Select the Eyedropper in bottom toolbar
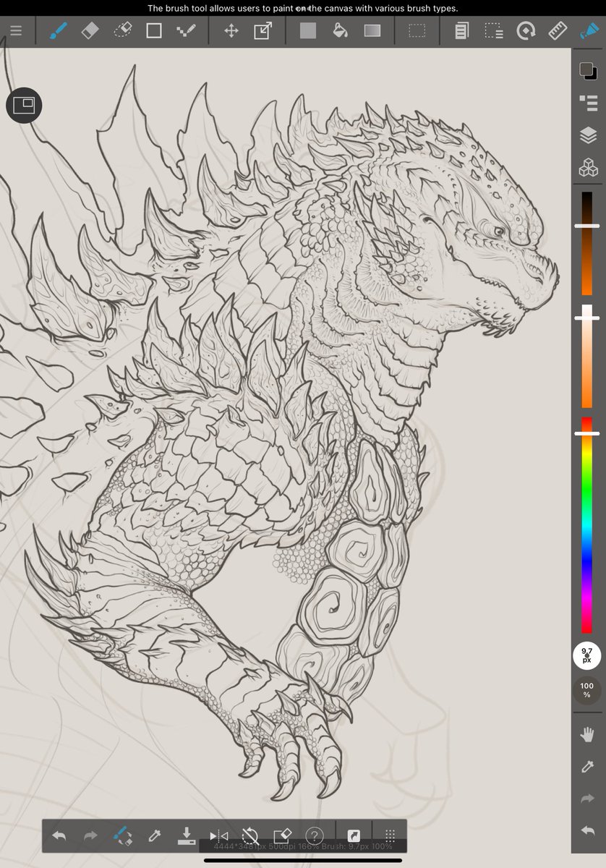Screen dimensions: 606x868 tap(154, 836)
